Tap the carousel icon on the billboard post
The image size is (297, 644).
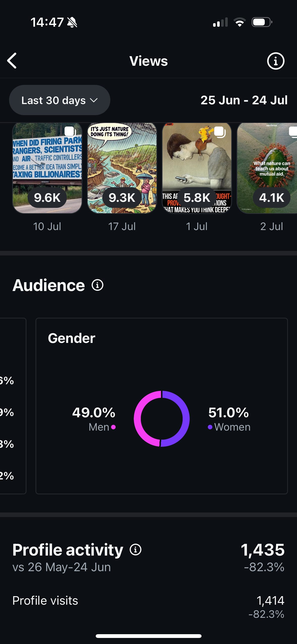click(70, 132)
